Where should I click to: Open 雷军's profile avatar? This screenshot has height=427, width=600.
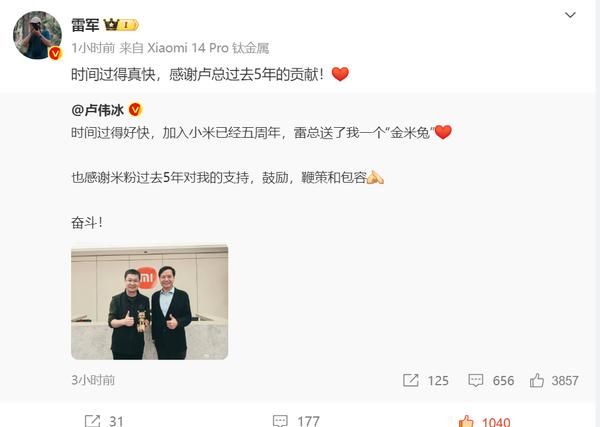[37, 35]
